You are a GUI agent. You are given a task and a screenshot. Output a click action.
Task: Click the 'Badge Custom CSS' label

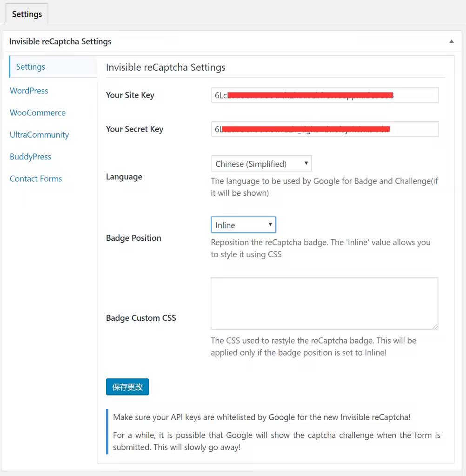pyautogui.click(x=141, y=318)
